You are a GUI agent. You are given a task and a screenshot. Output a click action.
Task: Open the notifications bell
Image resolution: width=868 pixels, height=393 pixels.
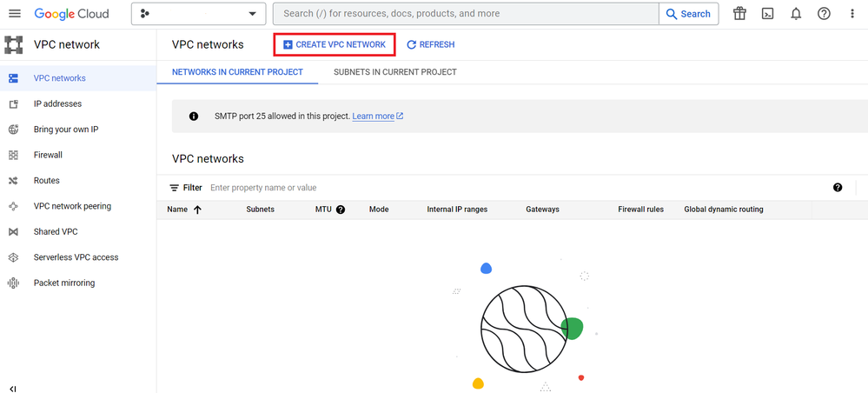tap(796, 14)
